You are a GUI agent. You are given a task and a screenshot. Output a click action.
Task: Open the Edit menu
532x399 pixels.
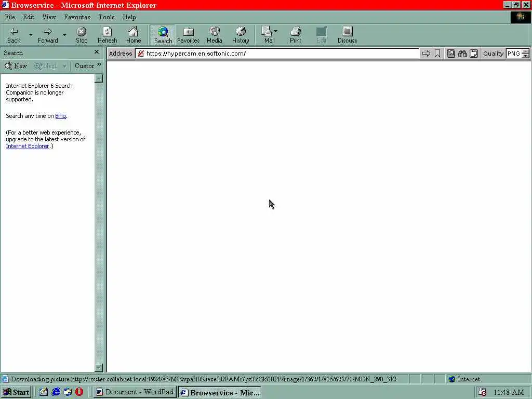[x=29, y=17]
